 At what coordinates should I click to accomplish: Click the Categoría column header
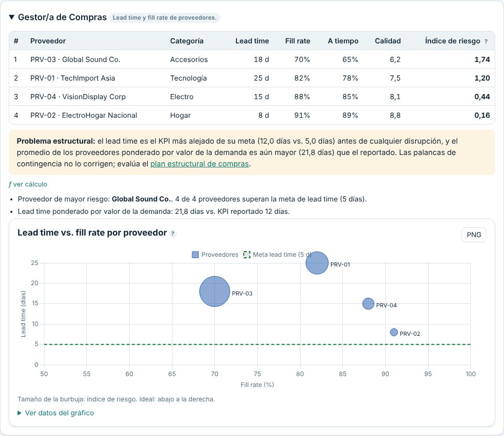[x=187, y=41]
